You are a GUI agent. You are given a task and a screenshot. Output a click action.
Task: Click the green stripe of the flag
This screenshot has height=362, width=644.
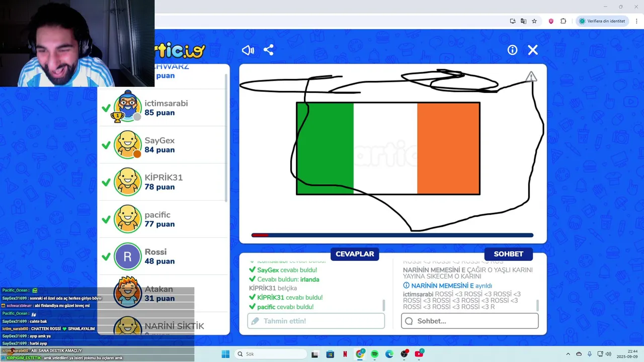[x=325, y=148]
